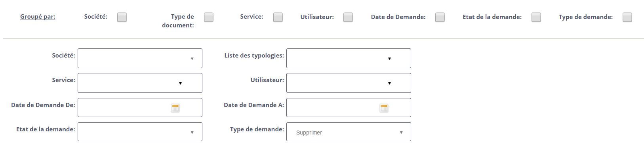Viewport: 644px width, 148px height.
Task: Open the Service filter dropdown
Action: pos(140,83)
